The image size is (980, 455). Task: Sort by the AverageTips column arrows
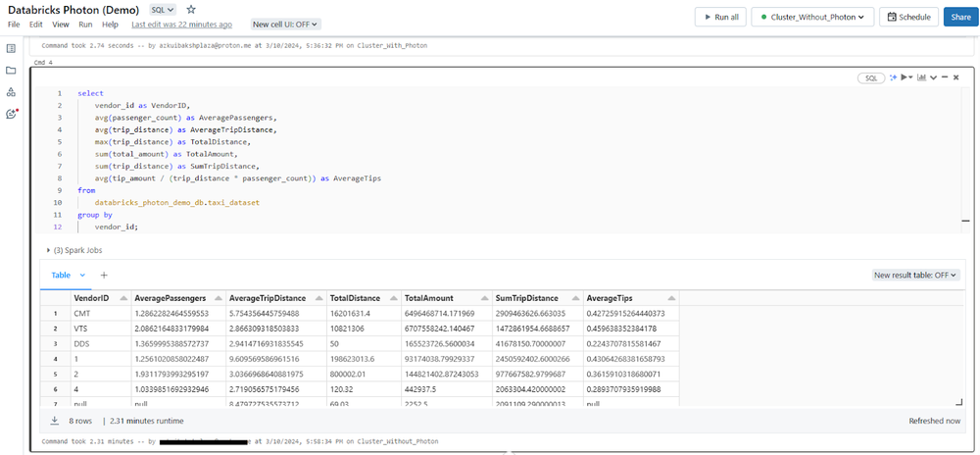[x=670, y=299]
